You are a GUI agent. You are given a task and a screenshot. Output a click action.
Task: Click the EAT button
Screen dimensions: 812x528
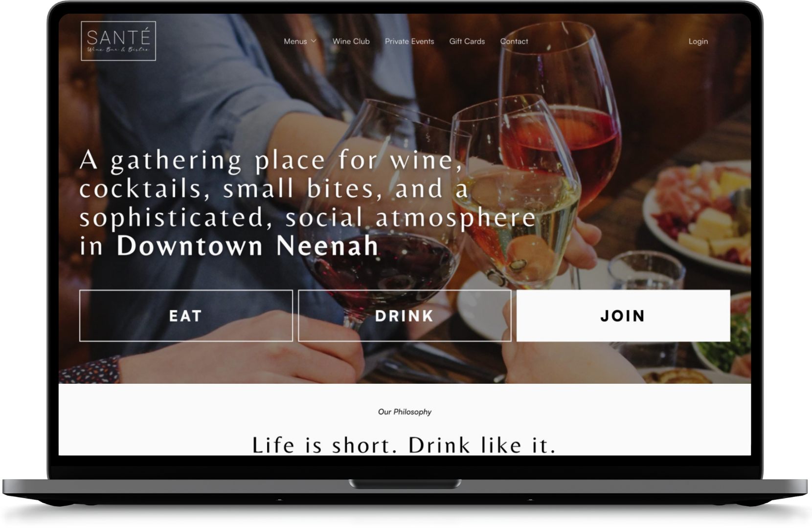186,316
